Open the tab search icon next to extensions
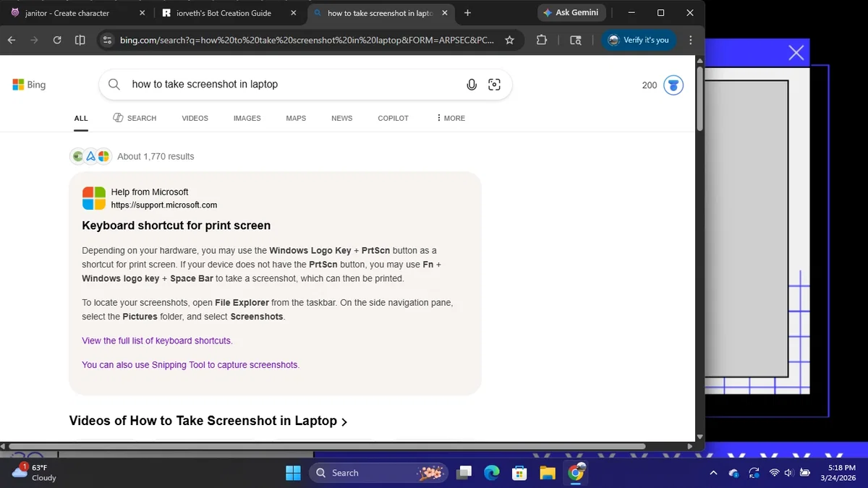The height and width of the screenshot is (488, 868). coord(576,40)
